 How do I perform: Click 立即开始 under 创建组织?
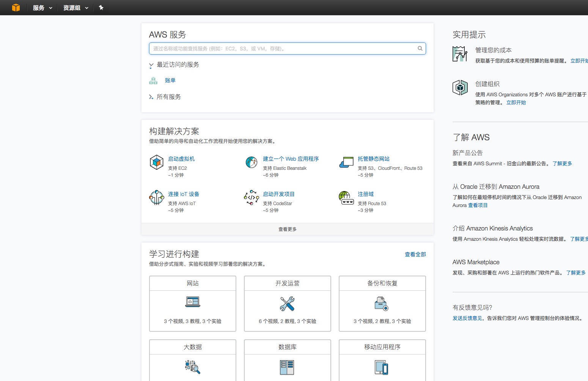(516, 102)
